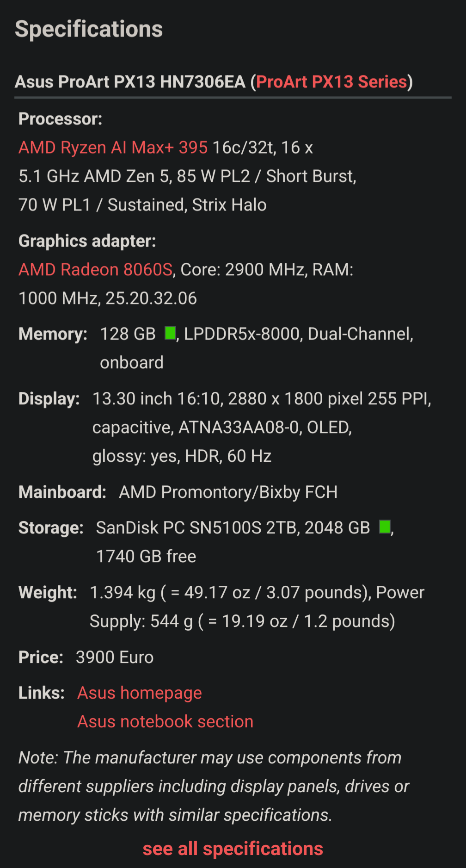Tap the Display label
This screenshot has height=868, width=466.
(49, 399)
